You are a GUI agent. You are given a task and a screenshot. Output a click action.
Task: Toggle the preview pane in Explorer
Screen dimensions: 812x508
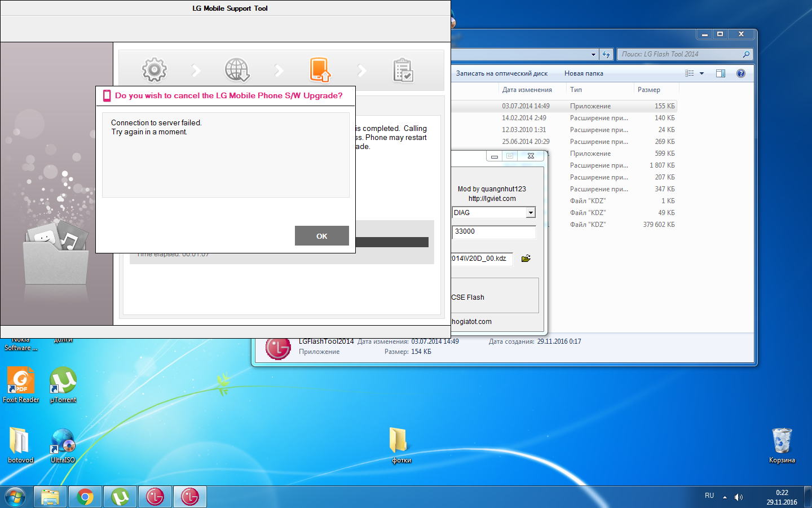pos(720,73)
